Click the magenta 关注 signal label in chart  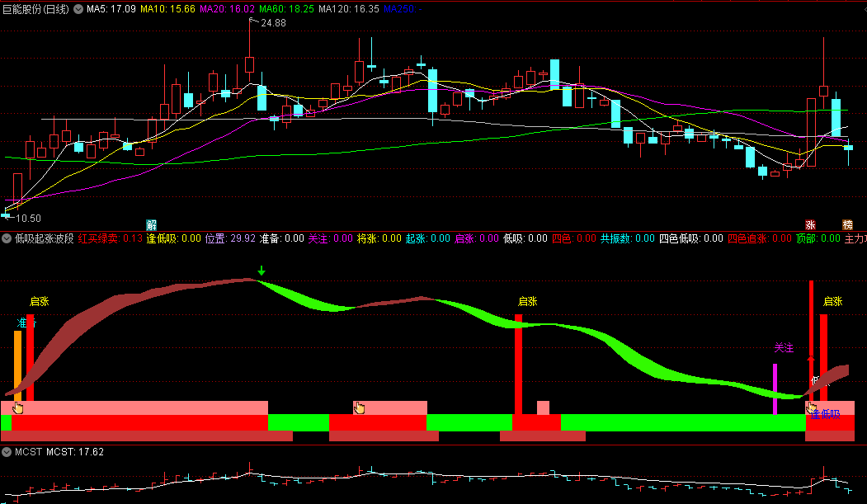784,347
